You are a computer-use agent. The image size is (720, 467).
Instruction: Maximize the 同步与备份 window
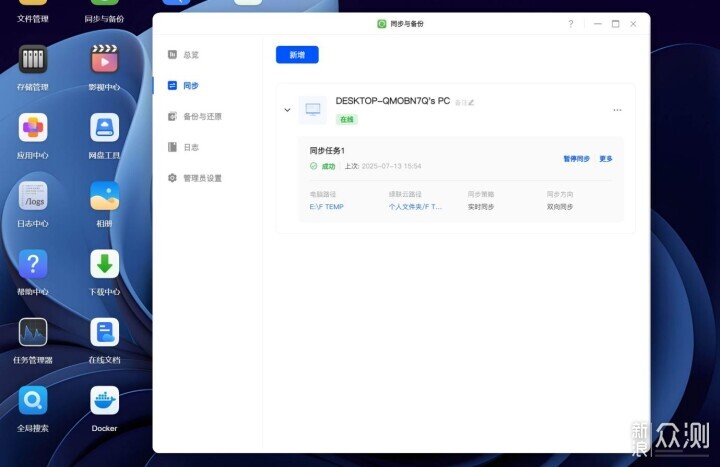point(615,24)
